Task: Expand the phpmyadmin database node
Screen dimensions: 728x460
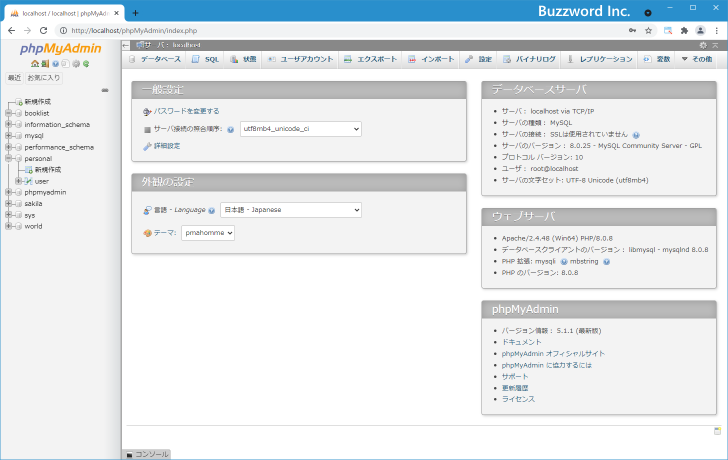Action: point(8,192)
